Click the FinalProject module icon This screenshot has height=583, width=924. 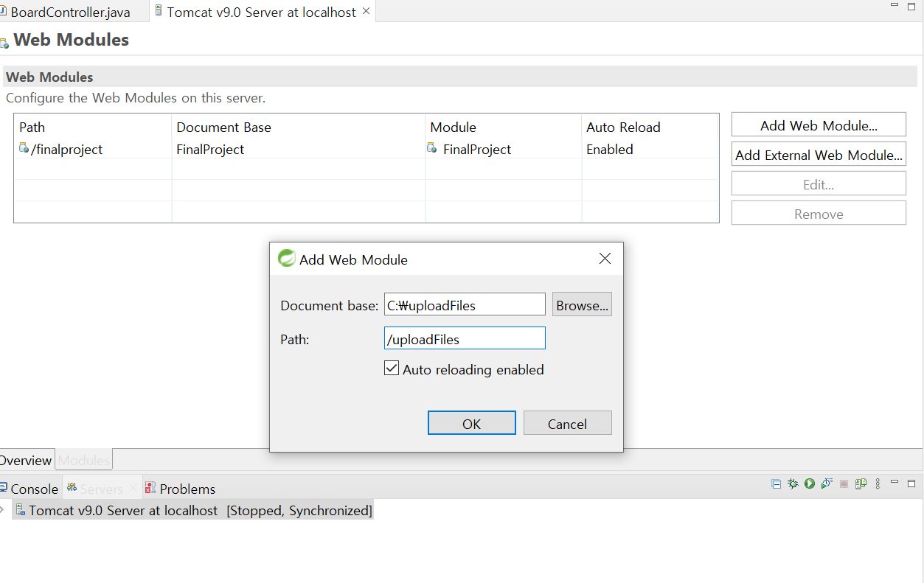pyautogui.click(x=432, y=148)
